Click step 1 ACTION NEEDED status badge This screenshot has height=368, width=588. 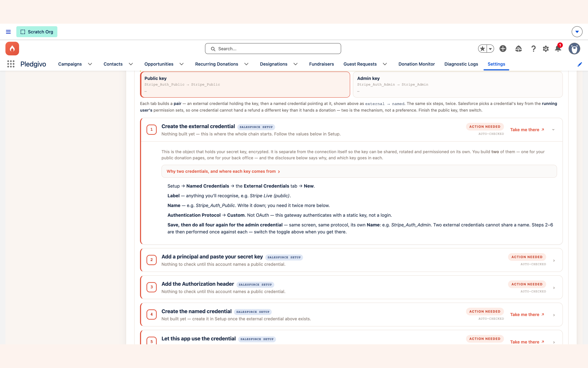485,127
